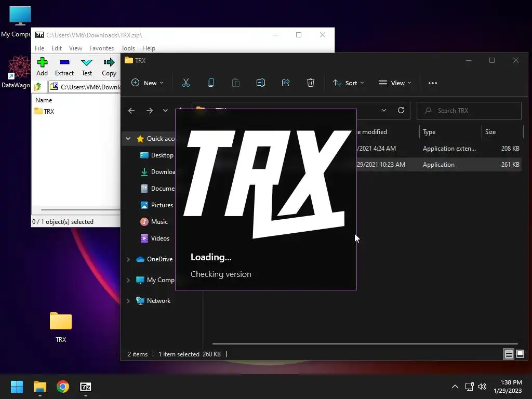Open the See more ellipsis menu
Screen dimensions: 532x399
pos(433,83)
